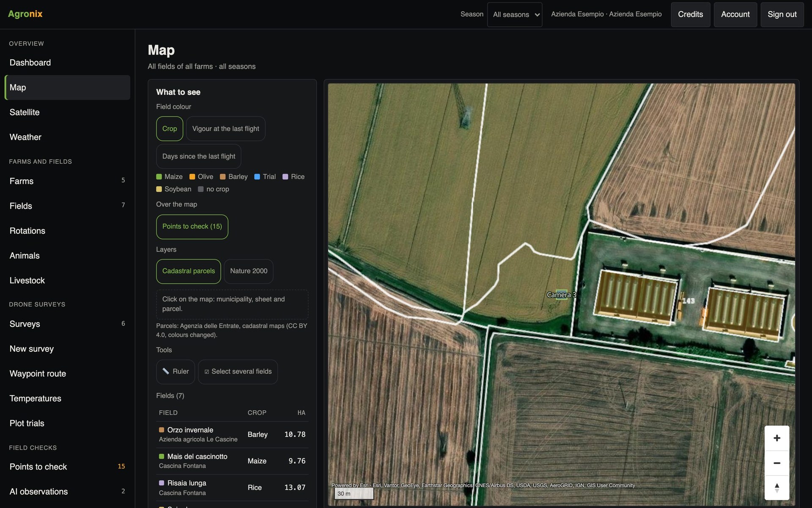
Task: Sort by the HA column header
Action: click(301, 413)
